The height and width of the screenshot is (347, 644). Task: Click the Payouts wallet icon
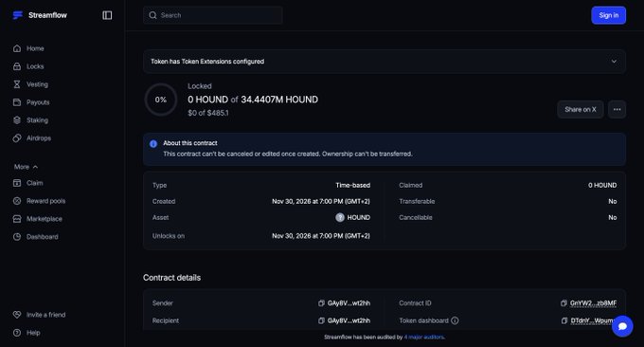click(17, 102)
